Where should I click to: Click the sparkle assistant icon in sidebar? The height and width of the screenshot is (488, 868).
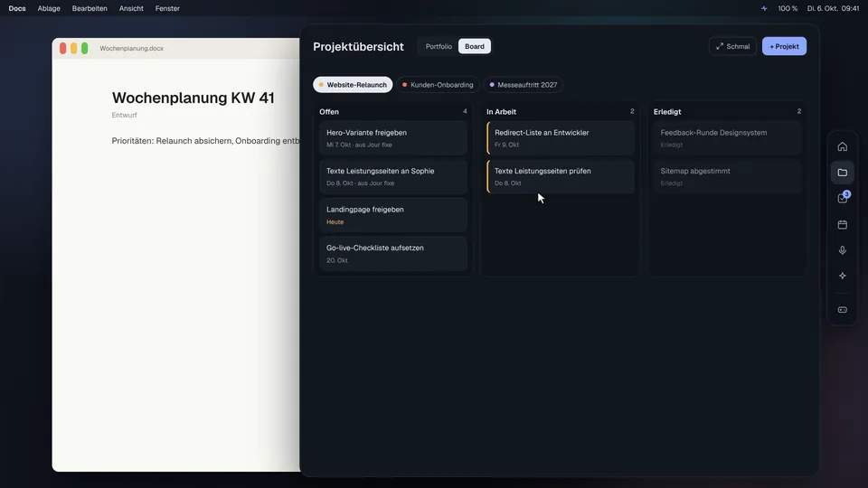pyautogui.click(x=842, y=276)
